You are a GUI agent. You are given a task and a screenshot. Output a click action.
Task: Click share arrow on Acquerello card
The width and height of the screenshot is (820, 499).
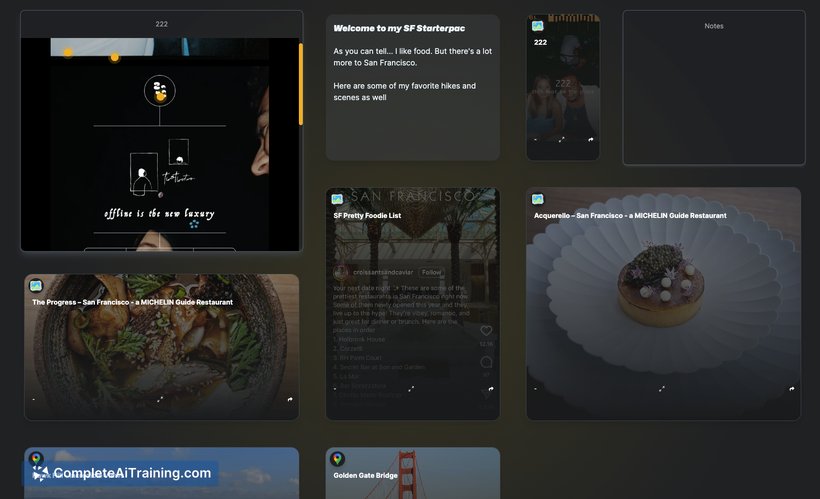click(x=791, y=389)
